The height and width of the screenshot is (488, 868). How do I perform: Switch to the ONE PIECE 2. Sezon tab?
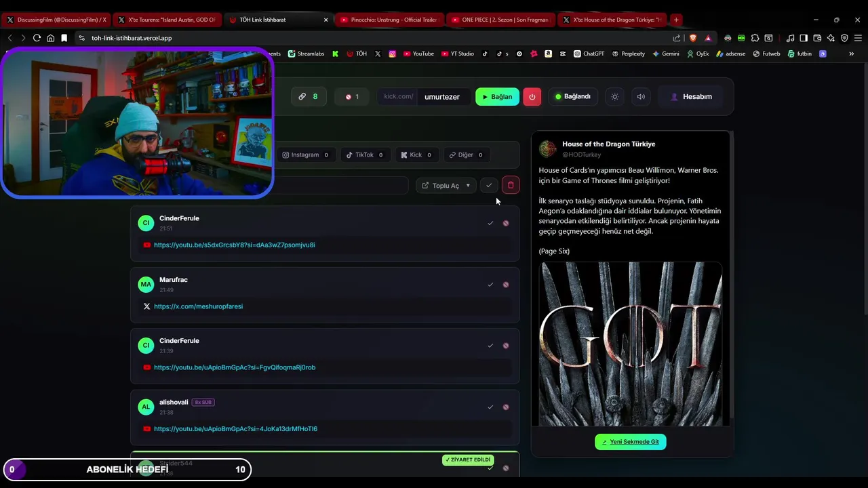click(x=501, y=20)
